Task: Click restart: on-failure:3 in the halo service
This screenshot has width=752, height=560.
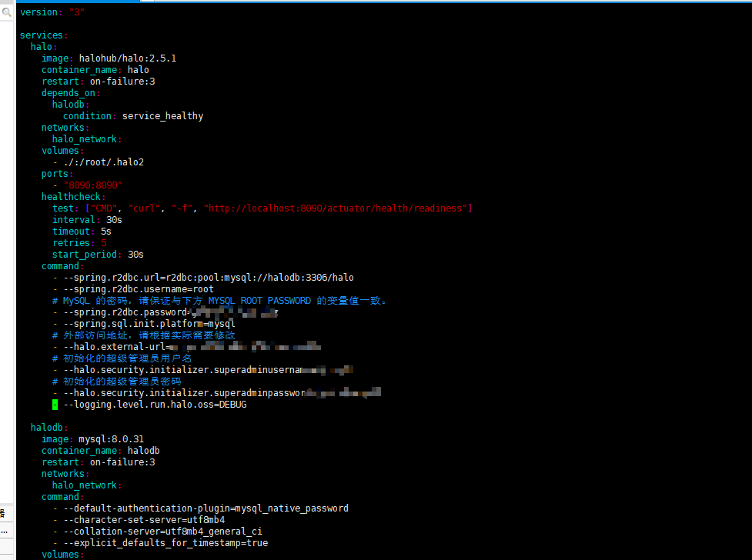Action: [99, 81]
